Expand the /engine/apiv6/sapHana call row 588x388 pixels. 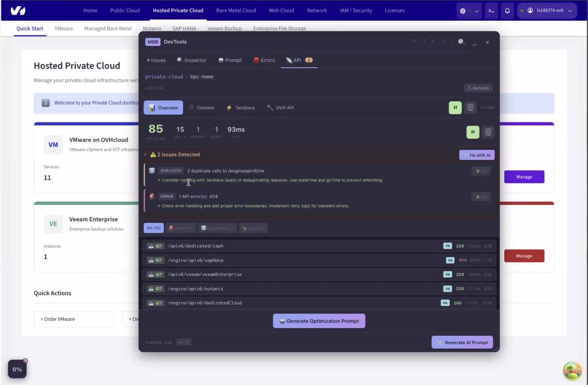pos(319,260)
